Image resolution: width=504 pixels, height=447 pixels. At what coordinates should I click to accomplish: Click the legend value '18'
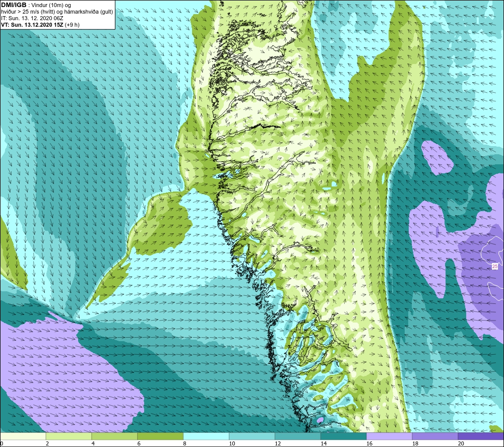(415, 444)
